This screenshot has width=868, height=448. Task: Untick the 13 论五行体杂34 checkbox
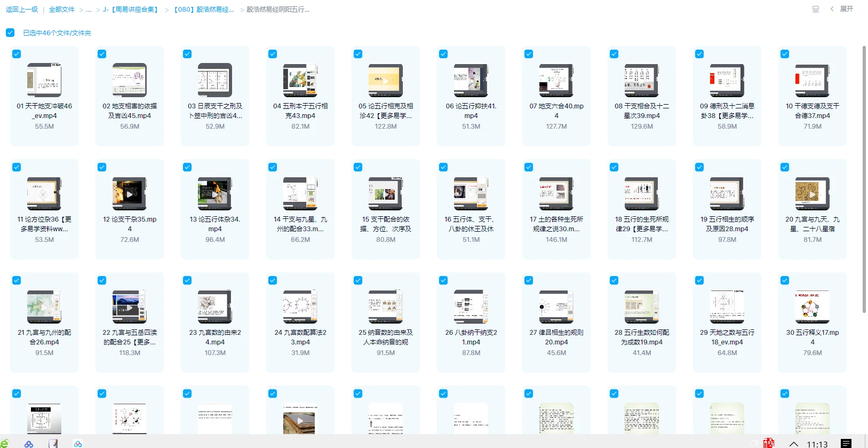(x=187, y=167)
